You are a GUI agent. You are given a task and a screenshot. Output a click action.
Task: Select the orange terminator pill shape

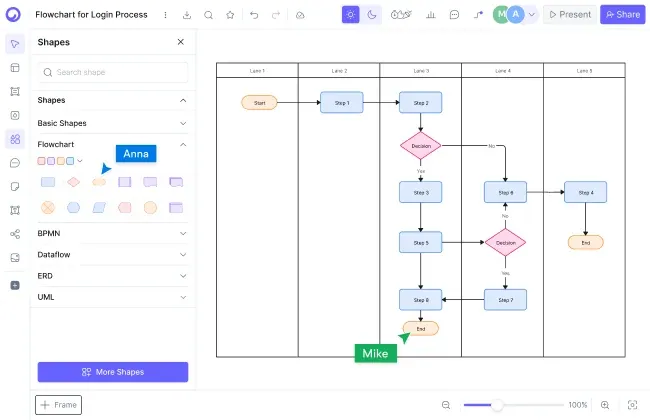point(99,182)
